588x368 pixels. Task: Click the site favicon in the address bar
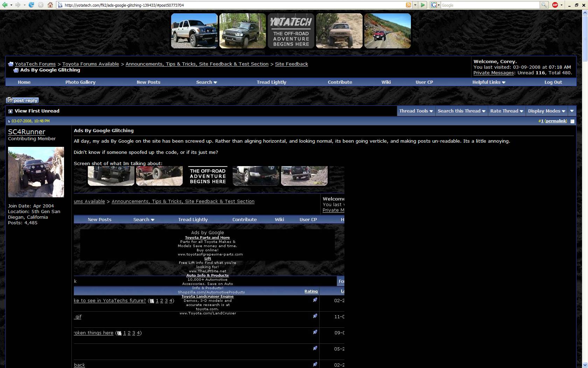coord(60,5)
